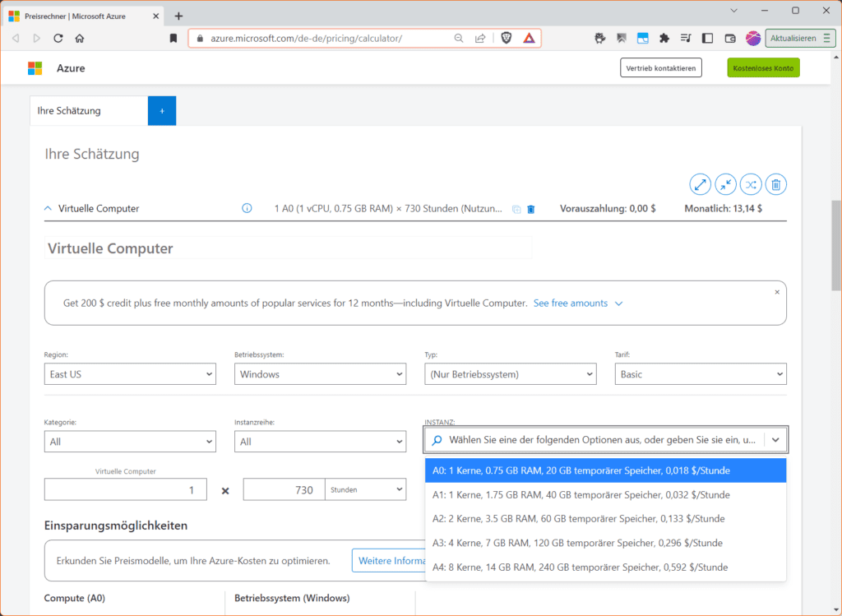Clone the Virtuelle Computer row copy icon
The width and height of the screenshot is (842, 616).
[x=516, y=209]
